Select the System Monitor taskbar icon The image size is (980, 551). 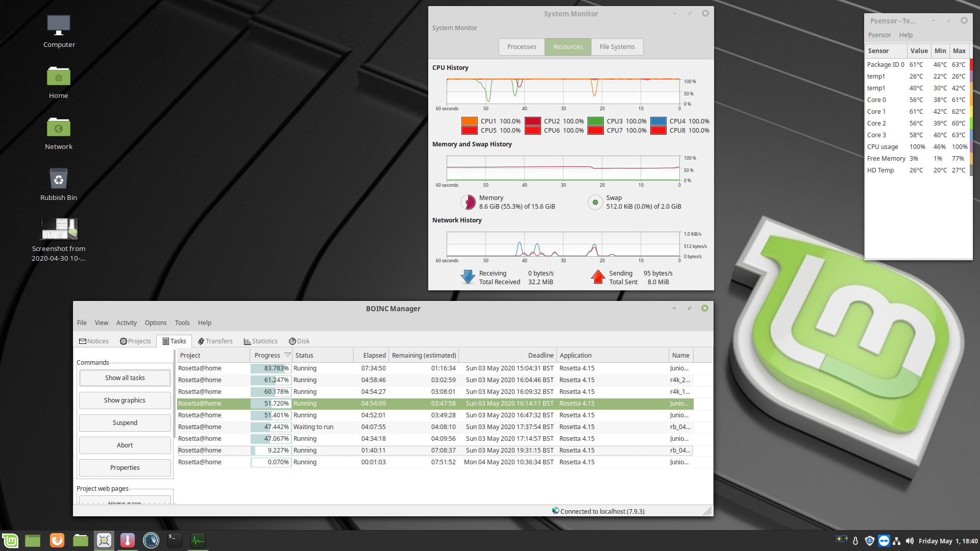coord(198,540)
